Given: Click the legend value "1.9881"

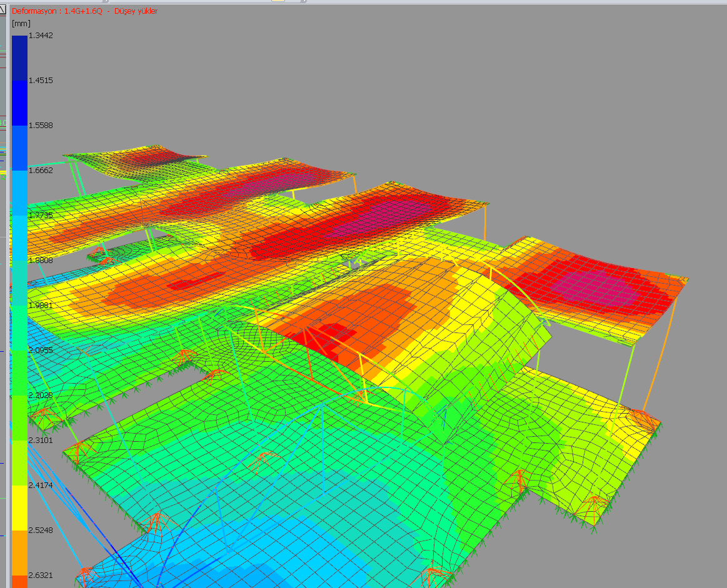Looking at the screenshot, I should click(41, 306).
